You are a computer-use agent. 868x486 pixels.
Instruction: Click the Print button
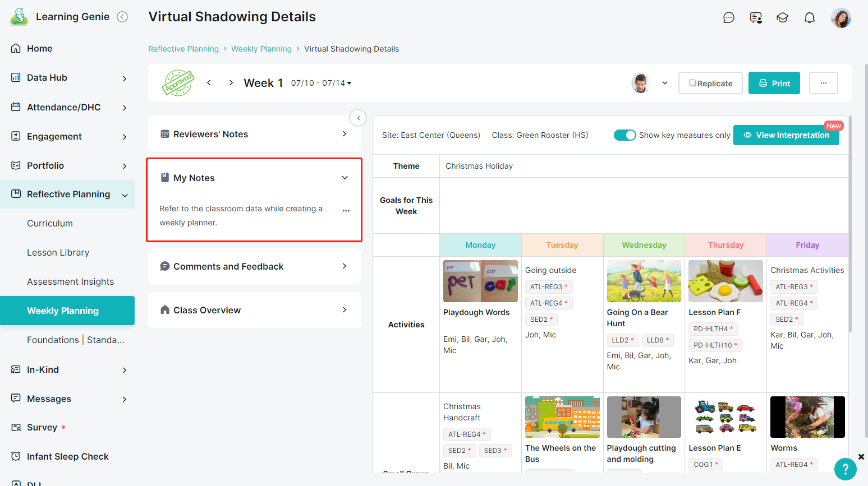click(x=774, y=83)
